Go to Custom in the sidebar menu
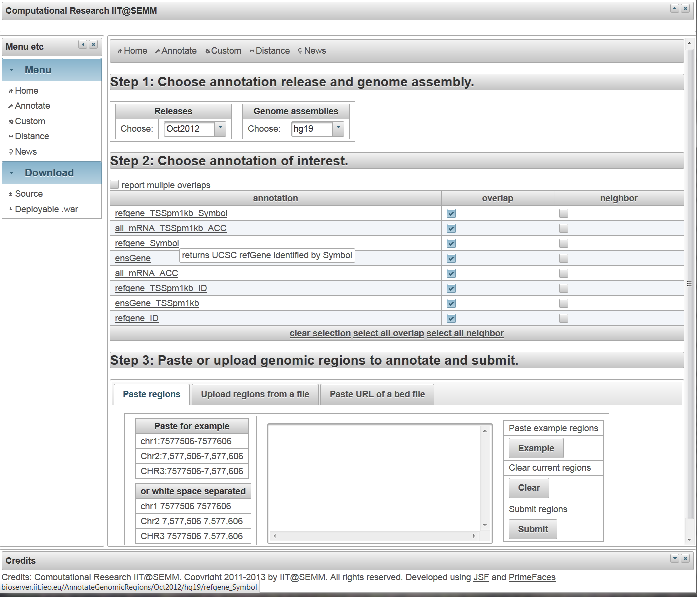 (x=27, y=121)
